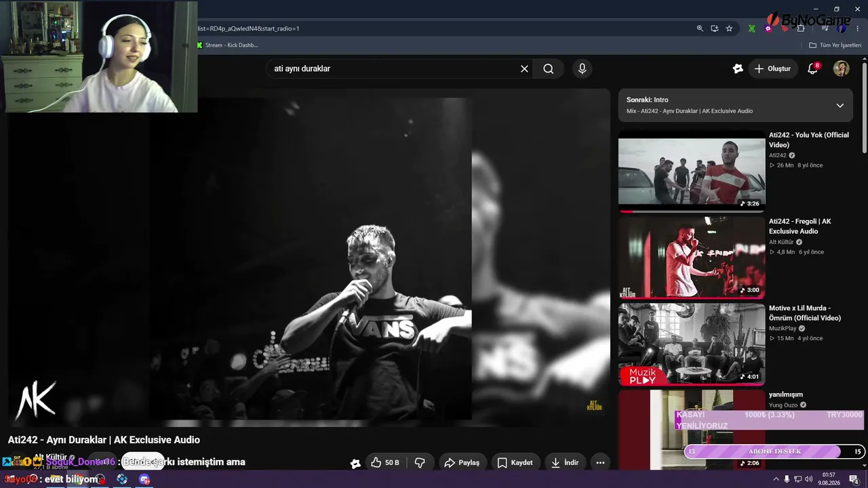Click the sparkle icon left of the like button
Screen dimensions: 868x488
point(355,464)
